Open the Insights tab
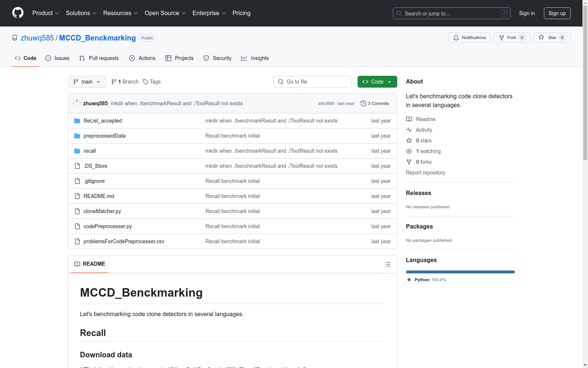 pos(255,58)
